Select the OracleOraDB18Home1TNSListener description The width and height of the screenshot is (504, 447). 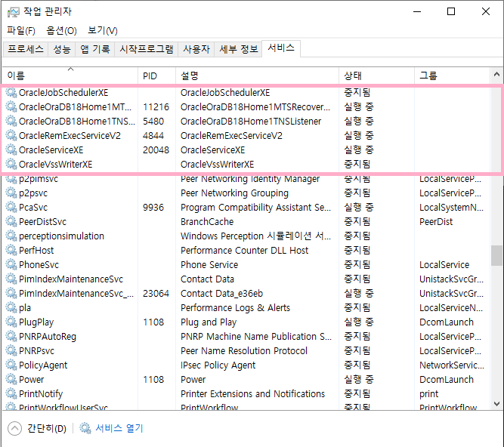[251, 122]
